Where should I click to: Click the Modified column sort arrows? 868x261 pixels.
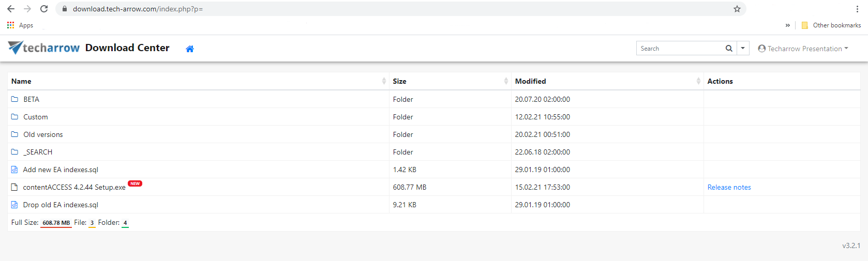click(x=698, y=81)
